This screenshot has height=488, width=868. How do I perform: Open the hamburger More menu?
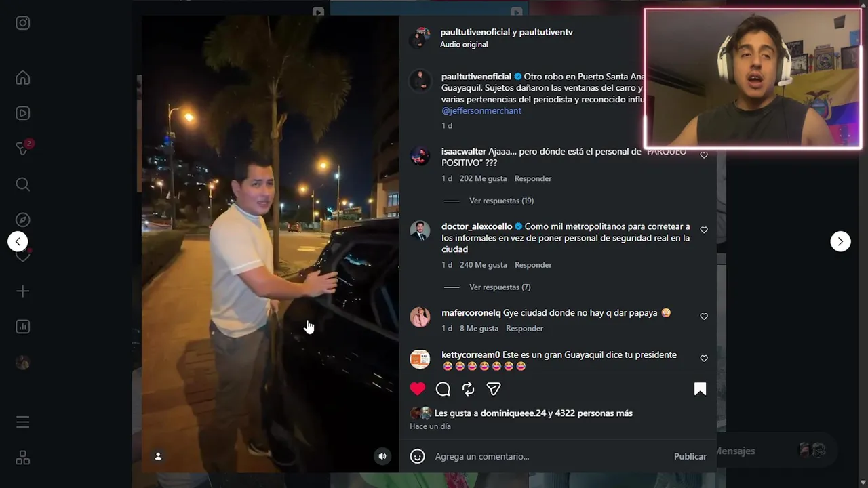point(23,422)
